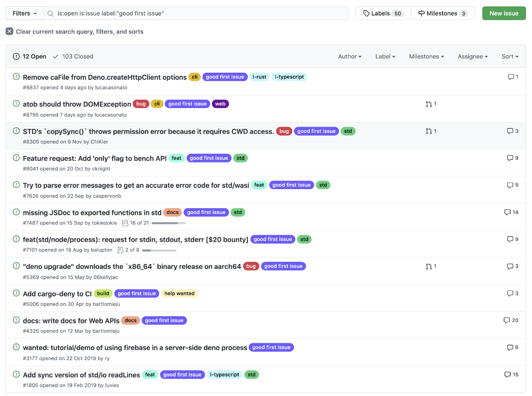Open the Milestones page (3)
This screenshot has width=532, height=396.
click(x=443, y=13)
